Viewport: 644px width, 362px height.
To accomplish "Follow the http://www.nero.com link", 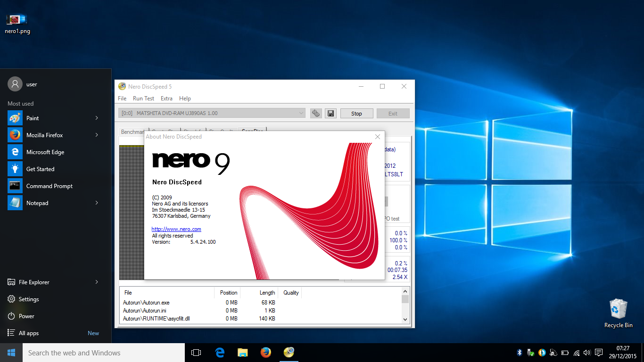I will (x=176, y=229).
